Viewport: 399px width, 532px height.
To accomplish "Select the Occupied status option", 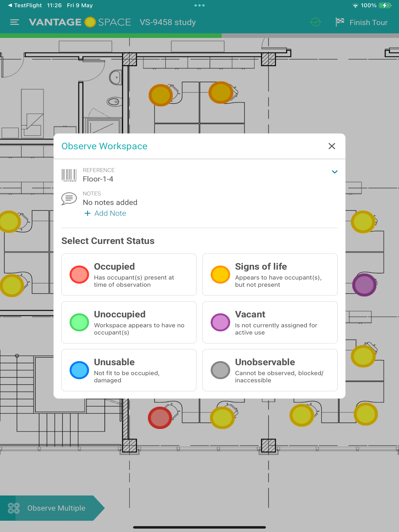I will [x=129, y=274].
